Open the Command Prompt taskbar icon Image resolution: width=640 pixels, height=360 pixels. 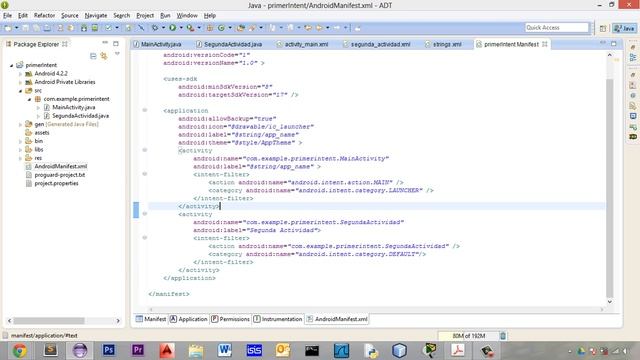tap(312, 351)
